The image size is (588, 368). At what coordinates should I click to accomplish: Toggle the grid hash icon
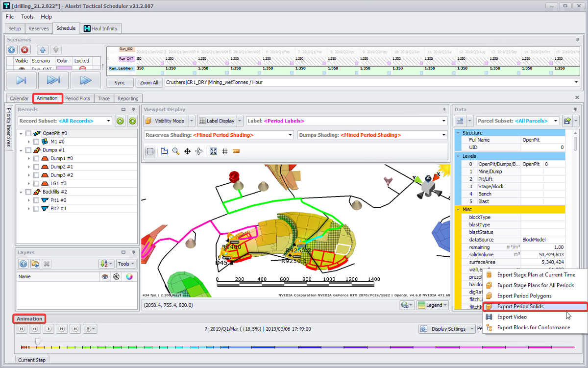[x=225, y=151]
